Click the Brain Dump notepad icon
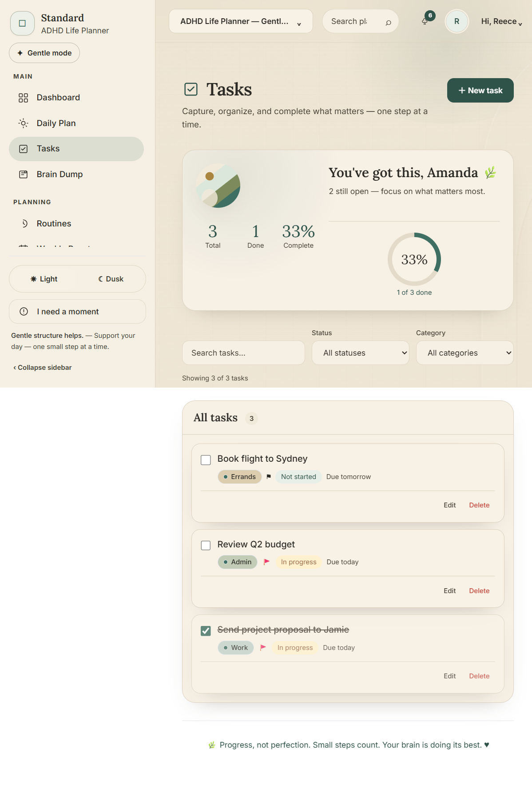 coord(24,174)
